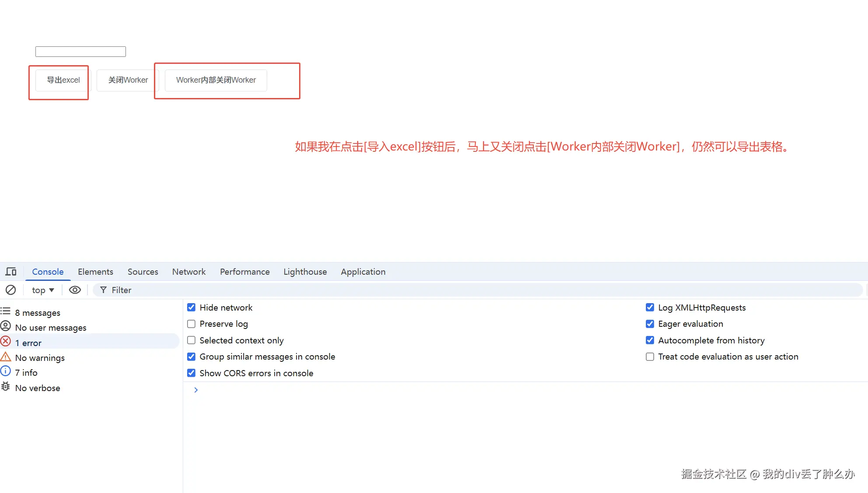Disable Eager evaluation checkbox
Image resolution: width=868 pixels, height=493 pixels.
point(650,324)
